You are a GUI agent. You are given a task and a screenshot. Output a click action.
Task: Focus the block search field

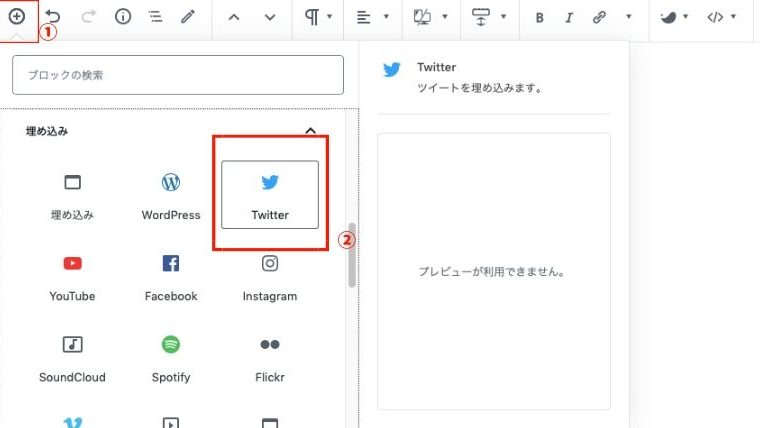pyautogui.click(x=178, y=75)
